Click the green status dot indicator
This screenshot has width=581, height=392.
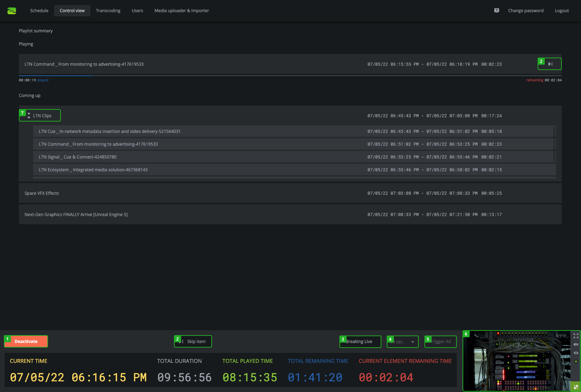pyautogui.click(x=576, y=361)
